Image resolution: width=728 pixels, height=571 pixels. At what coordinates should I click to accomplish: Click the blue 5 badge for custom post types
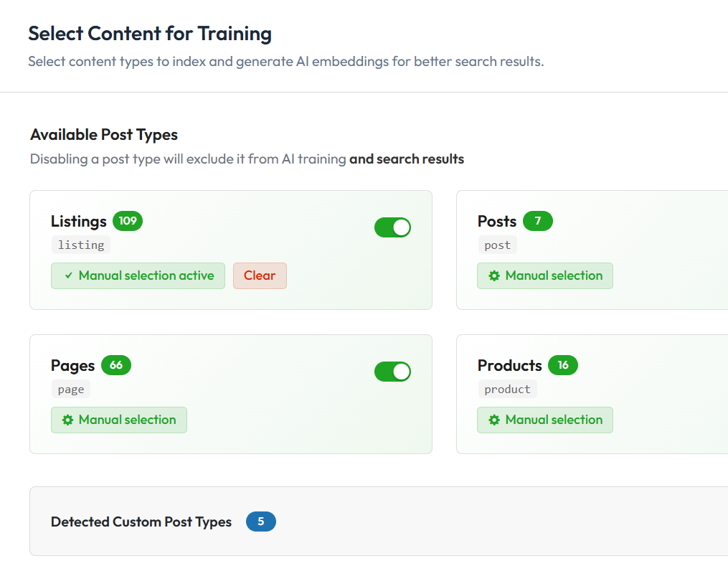[260, 522]
